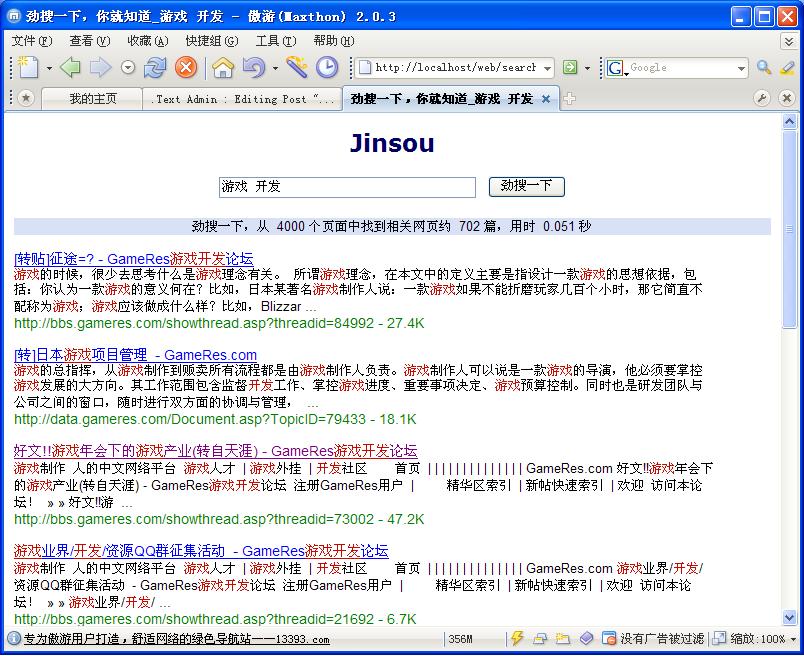Click the new-window folder status icon
The width and height of the screenshot is (804, 656).
click(x=563, y=639)
